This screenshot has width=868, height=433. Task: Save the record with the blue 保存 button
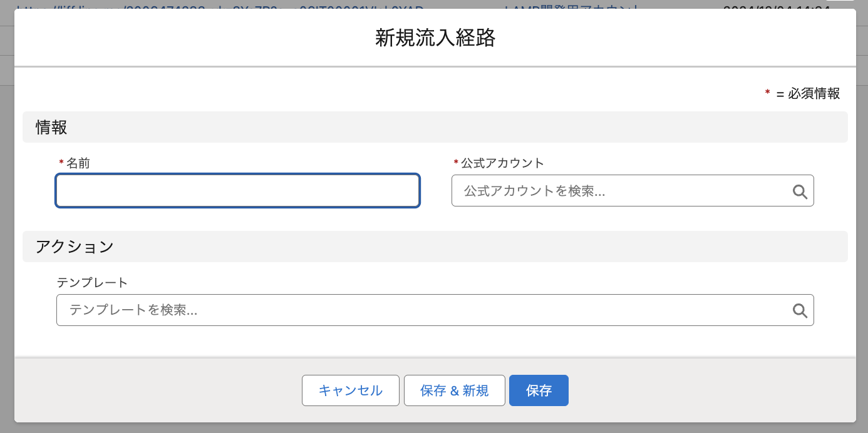(539, 390)
